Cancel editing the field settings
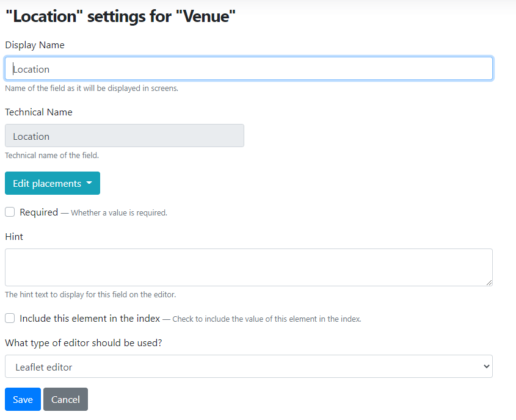Screen dimensions: 516x420 pyautogui.click(x=65, y=399)
